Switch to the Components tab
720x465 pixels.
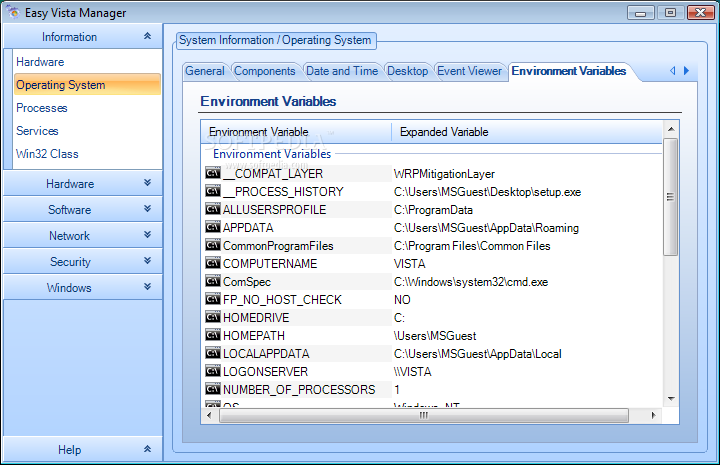coord(265,71)
